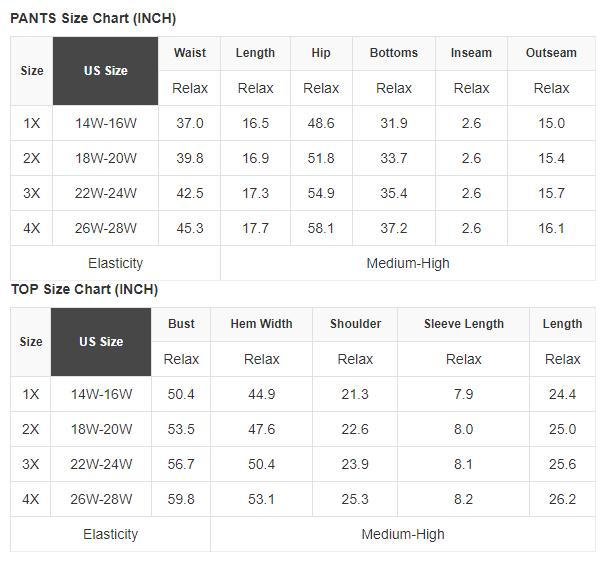Select the Outseam column header
Screen dimensions: 616x565
pyautogui.click(x=551, y=53)
